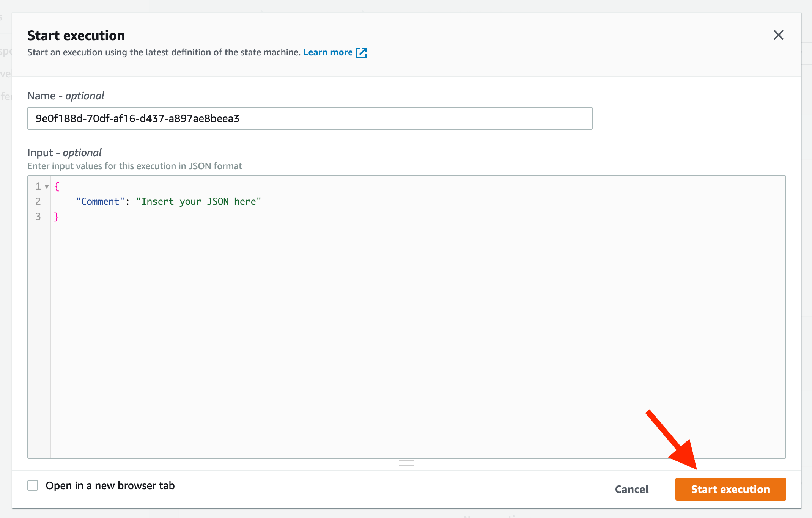
Task: Click line number 1 in the editor
Action: (x=37, y=186)
